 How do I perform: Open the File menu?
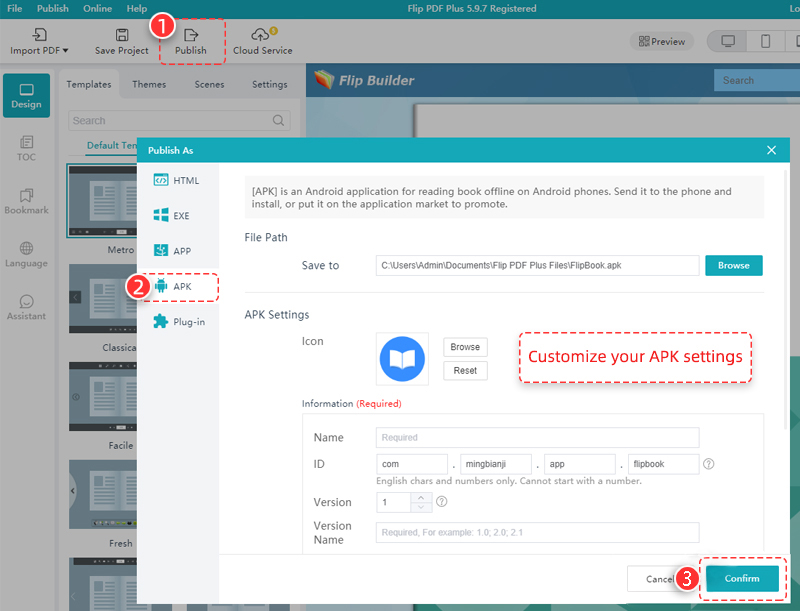coord(14,8)
